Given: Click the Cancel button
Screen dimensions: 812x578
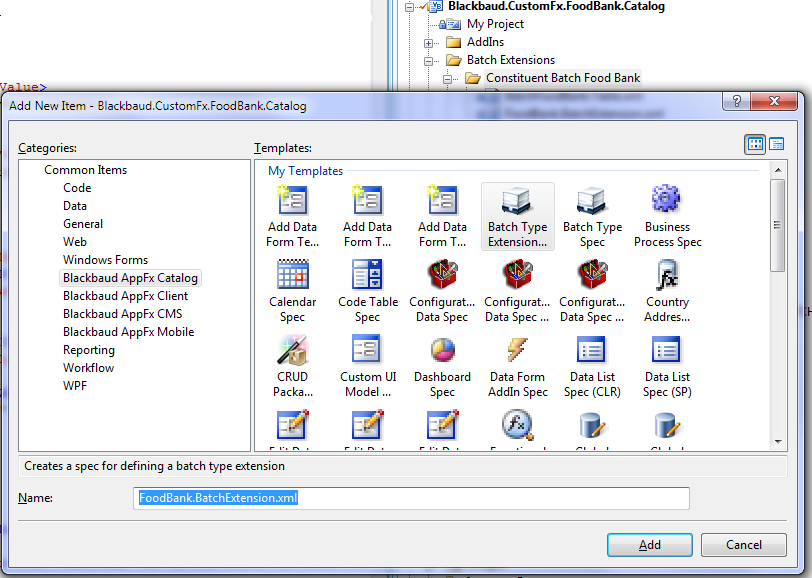Looking at the screenshot, I should (744, 545).
